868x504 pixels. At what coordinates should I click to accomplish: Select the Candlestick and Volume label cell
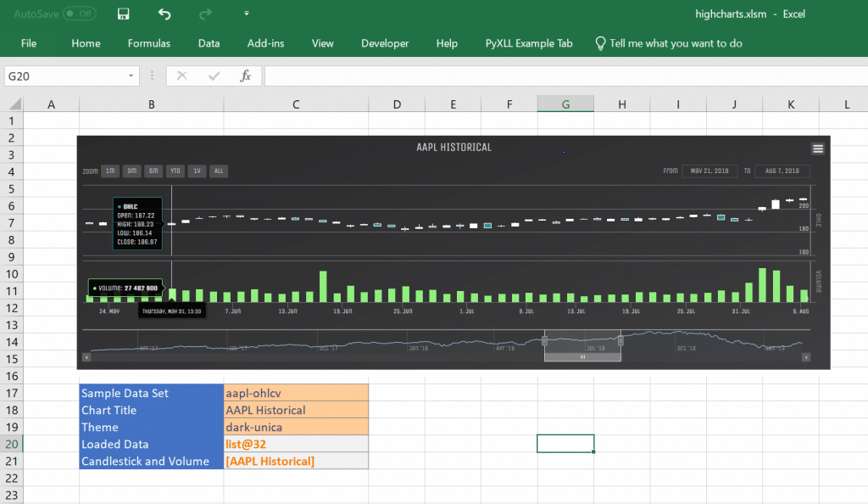(151, 462)
